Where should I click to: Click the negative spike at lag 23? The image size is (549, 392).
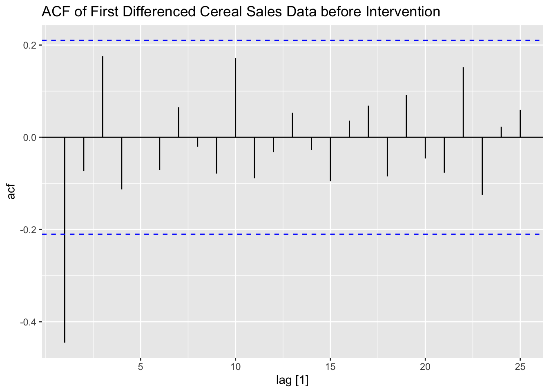click(482, 166)
